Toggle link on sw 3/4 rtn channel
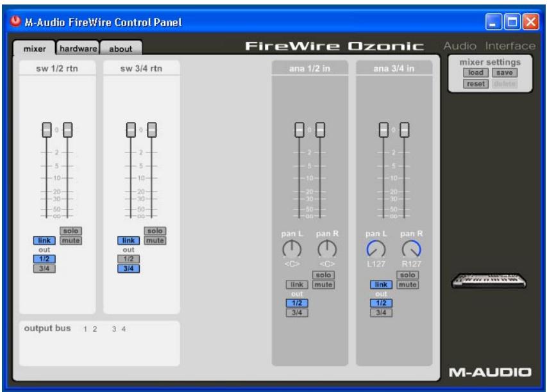The image size is (547, 392). [128, 240]
